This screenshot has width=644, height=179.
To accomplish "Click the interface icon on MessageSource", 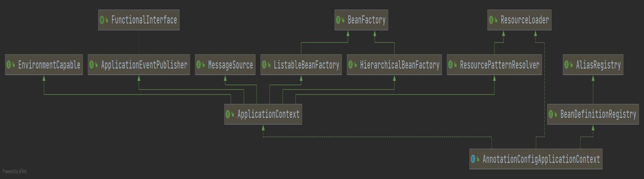I will click(199, 65).
